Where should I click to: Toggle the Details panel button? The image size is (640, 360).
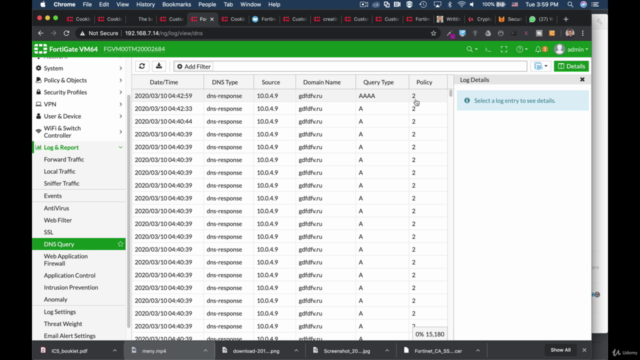click(571, 66)
